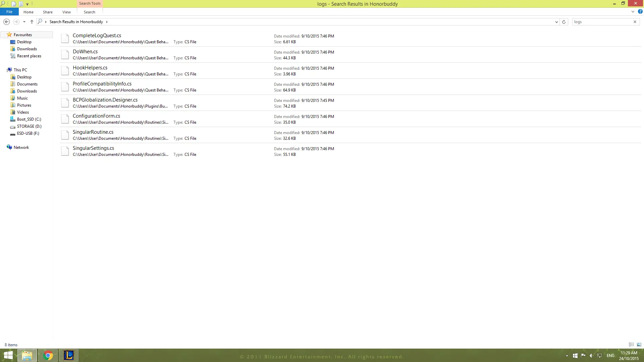Viewport: 644px width, 362px height.
Task: Select the DoWhen.cs file
Action: click(x=350, y=55)
